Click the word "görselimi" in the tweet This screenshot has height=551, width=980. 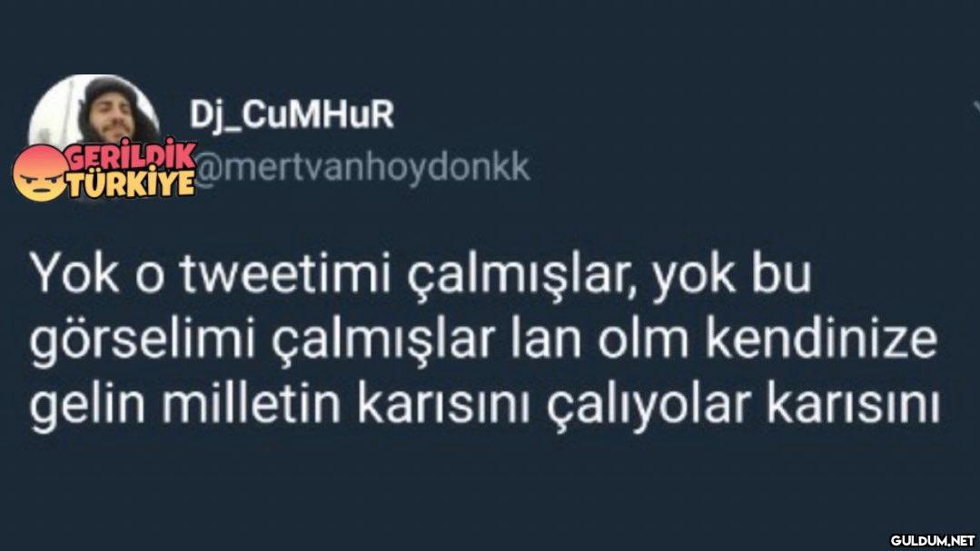[143, 342]
